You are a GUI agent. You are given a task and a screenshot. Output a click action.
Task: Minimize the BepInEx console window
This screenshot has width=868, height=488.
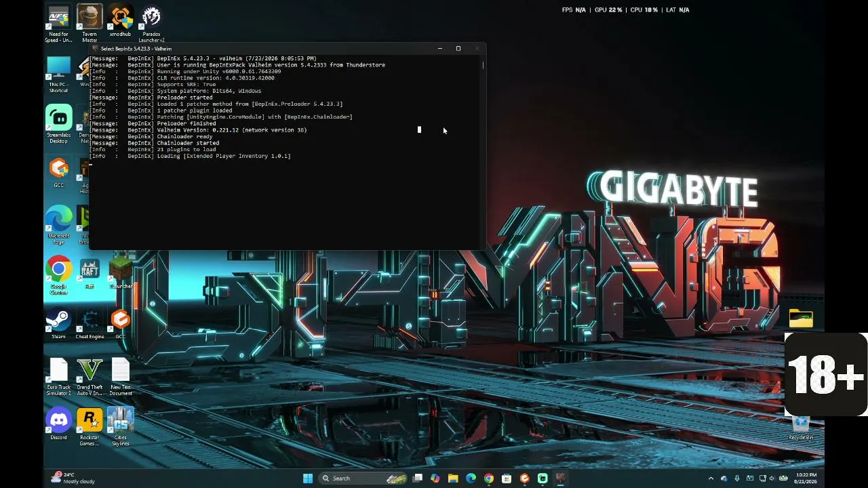439,49
